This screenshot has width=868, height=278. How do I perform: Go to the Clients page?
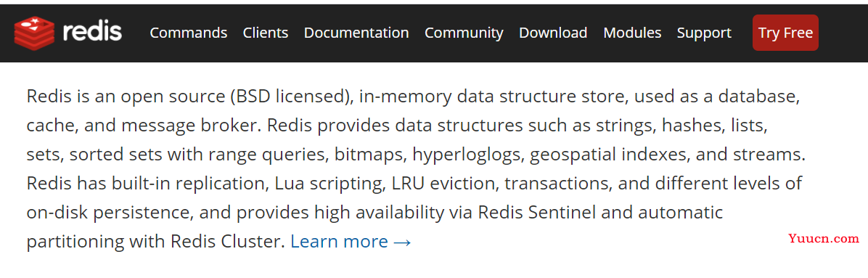coord(265,33)
